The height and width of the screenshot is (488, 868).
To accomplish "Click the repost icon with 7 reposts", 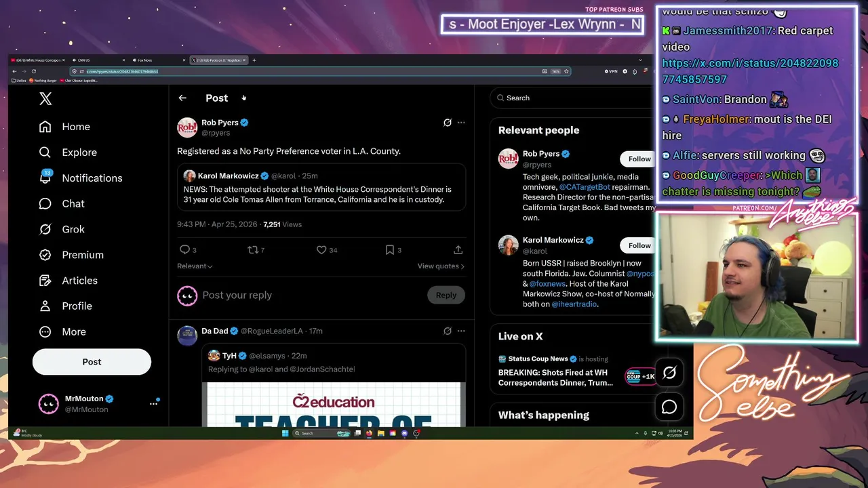I will [253, 250].
